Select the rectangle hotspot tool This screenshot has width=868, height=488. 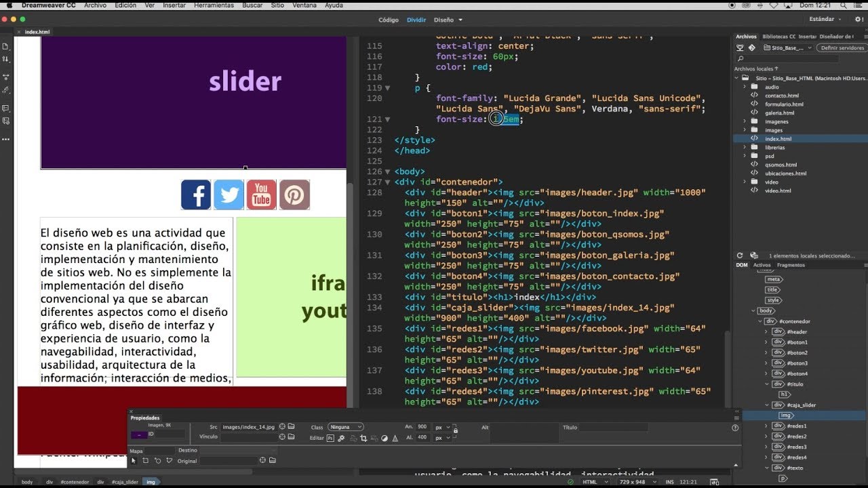tap(145, 460)
